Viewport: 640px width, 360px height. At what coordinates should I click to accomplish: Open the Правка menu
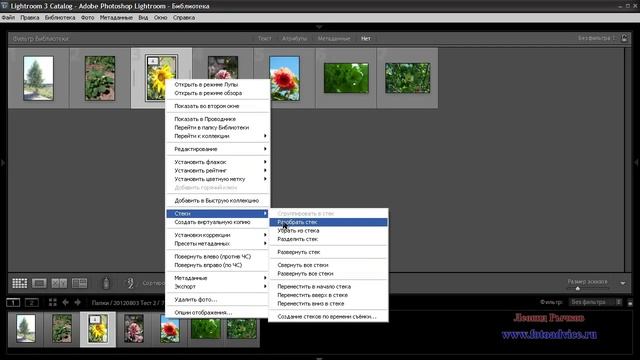coord(30,18)
